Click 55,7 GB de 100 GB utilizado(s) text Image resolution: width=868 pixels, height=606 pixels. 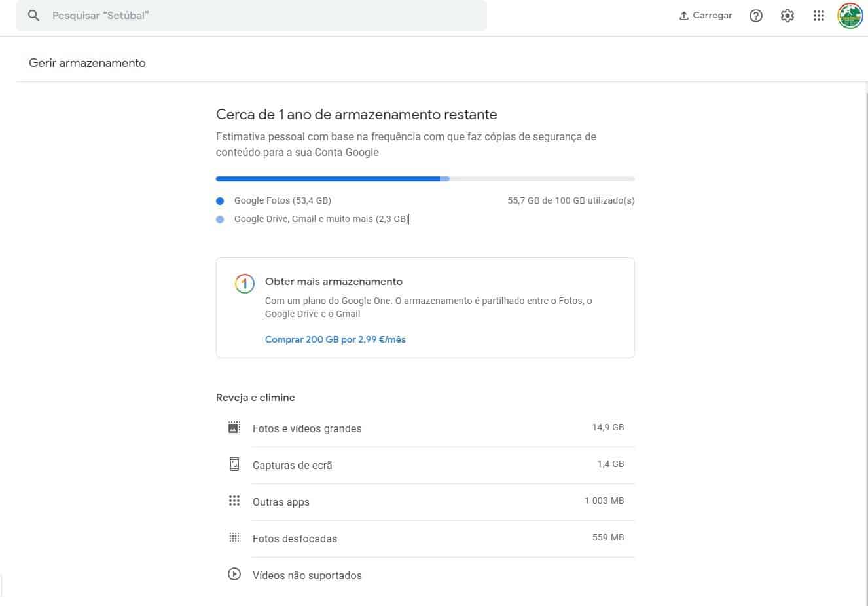[571, 200]
